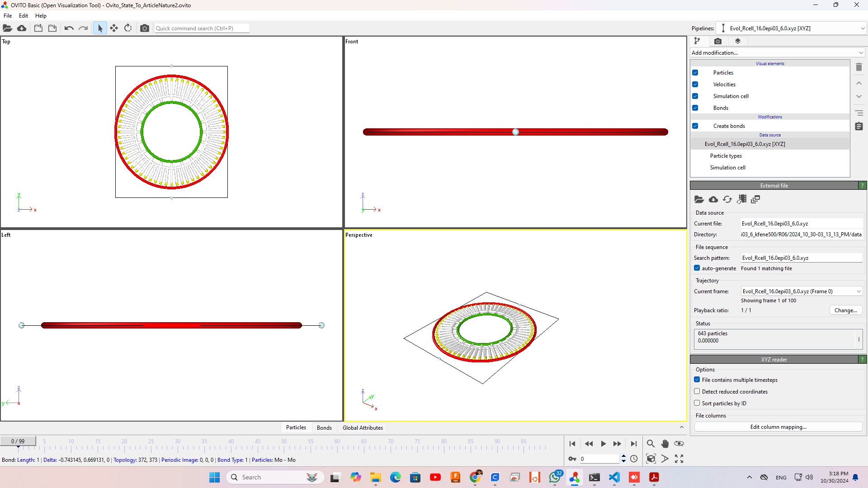Open the Edit menu
The image size is (868, 488).
tap(24, 15)
